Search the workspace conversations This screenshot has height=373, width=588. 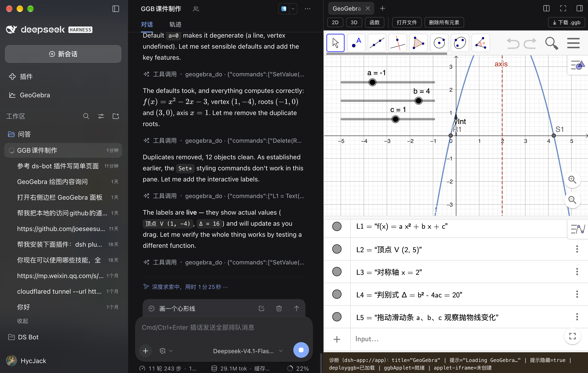[x=86, y=116]
